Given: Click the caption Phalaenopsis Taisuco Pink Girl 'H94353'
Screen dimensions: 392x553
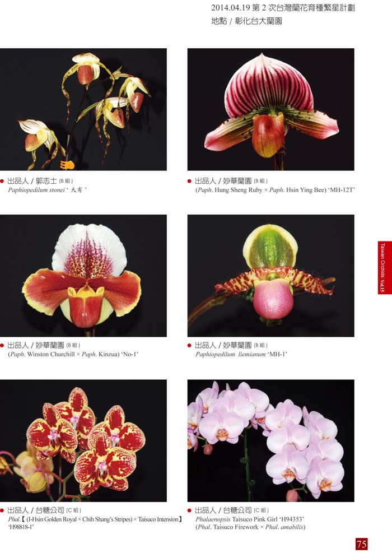Looking at the screenshot, I should tap(250, 519).
